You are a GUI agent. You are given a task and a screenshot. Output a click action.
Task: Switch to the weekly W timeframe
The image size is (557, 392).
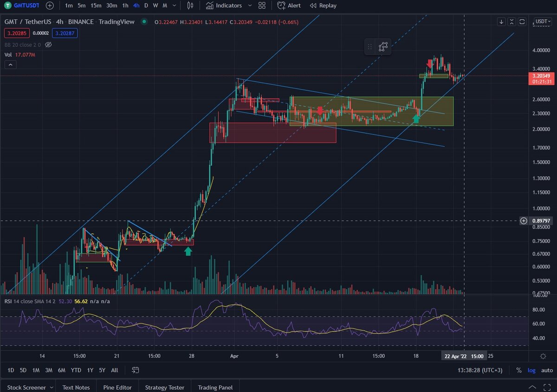tap(155, 6)
